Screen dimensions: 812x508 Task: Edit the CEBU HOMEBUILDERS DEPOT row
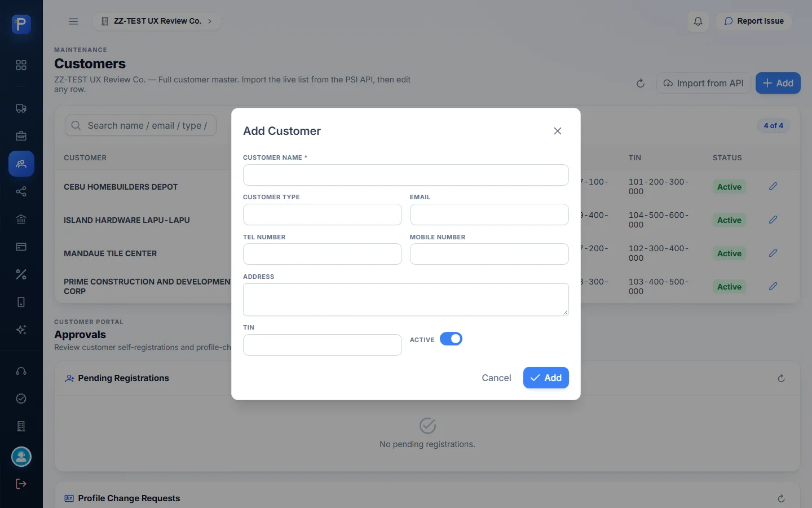(773, 186)
